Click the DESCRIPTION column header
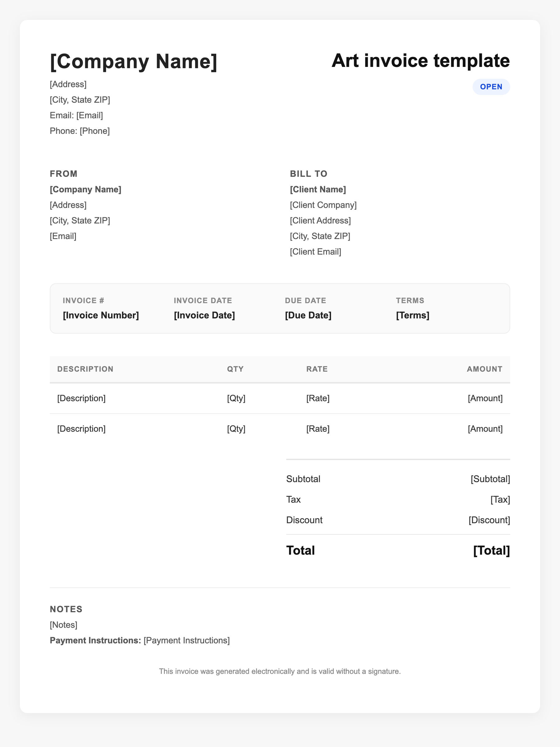Image resolution: width=560 pixels, height=747 pixels. tap(85, 369)
